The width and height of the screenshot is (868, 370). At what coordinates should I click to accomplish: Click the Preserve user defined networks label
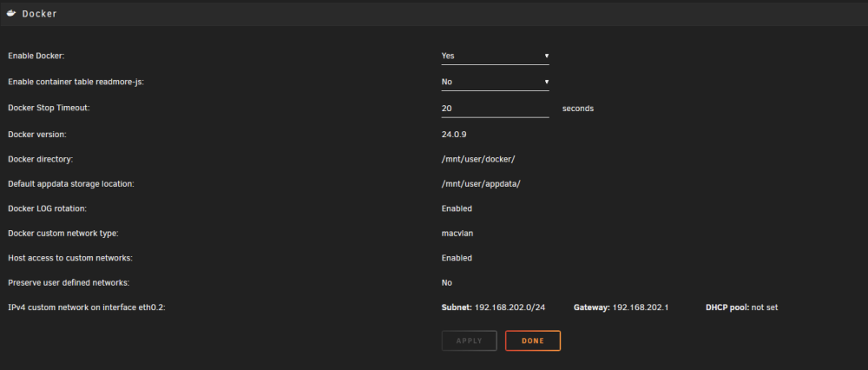click(x=69, y=282)
